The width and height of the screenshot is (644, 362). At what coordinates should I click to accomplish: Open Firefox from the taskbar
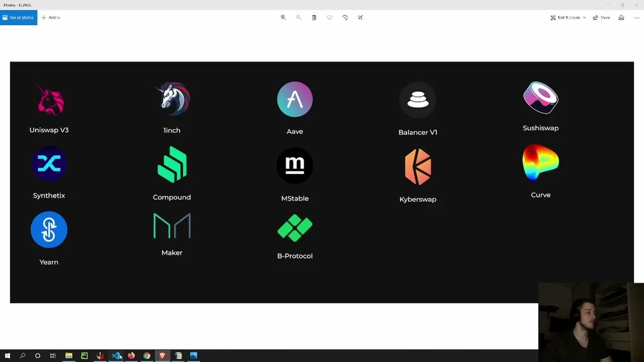pyautogui.click(x=131, y=355)
